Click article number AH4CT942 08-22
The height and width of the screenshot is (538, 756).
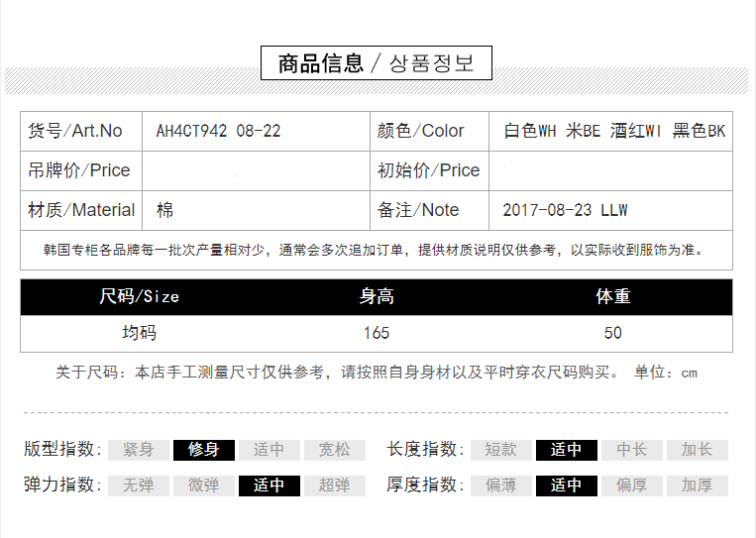[x=218, y=131]
